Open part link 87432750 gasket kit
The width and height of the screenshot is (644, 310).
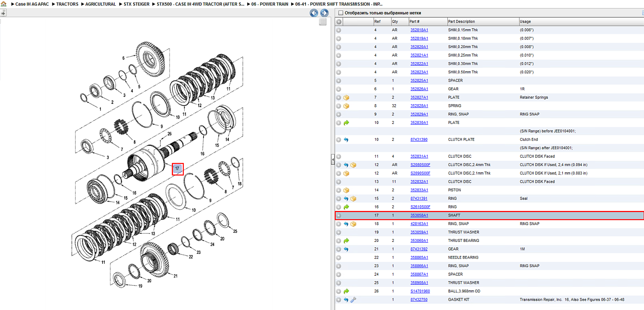(419, 299)
